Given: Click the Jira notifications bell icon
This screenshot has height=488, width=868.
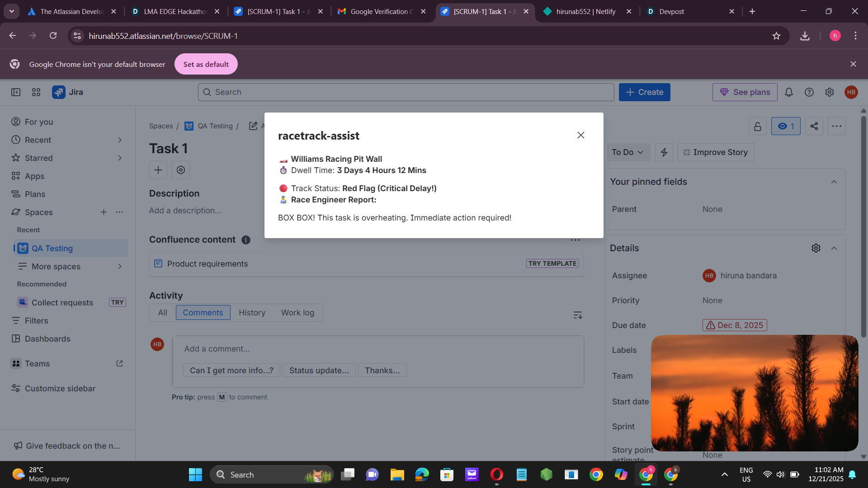Looking at the screenshot, I should 788,92.
